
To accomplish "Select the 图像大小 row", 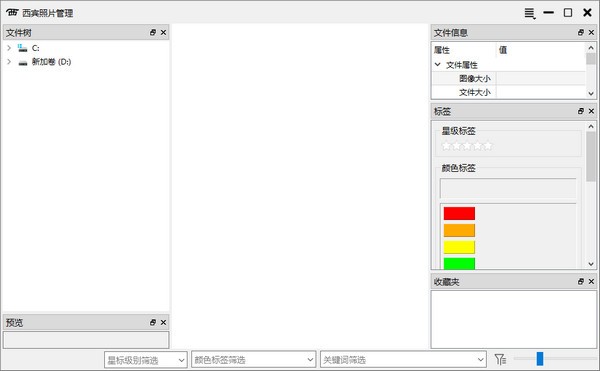I will click(x=509, y=78).
